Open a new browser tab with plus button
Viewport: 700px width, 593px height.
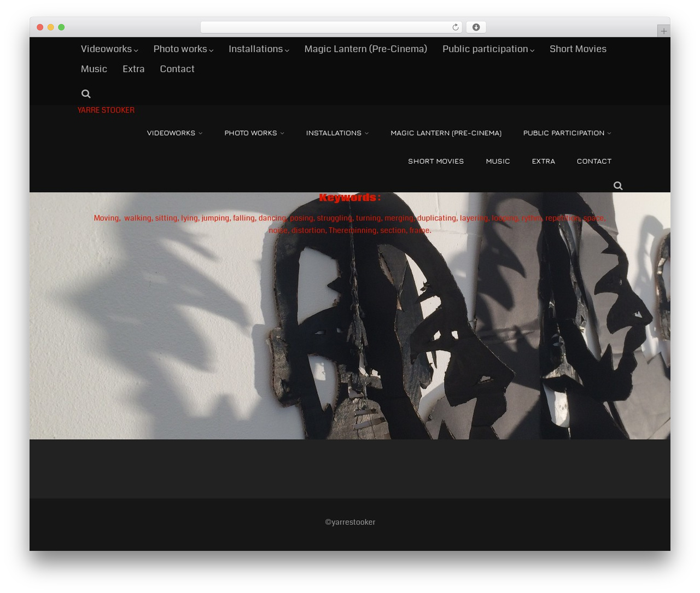663,31
